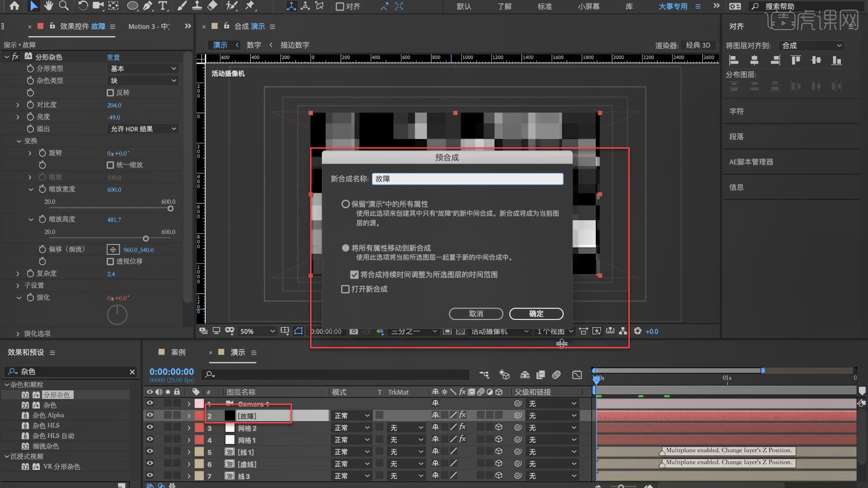Toggle 反转 checkbox
Viewport: 868px width, 488px height.
click(110, 93)
